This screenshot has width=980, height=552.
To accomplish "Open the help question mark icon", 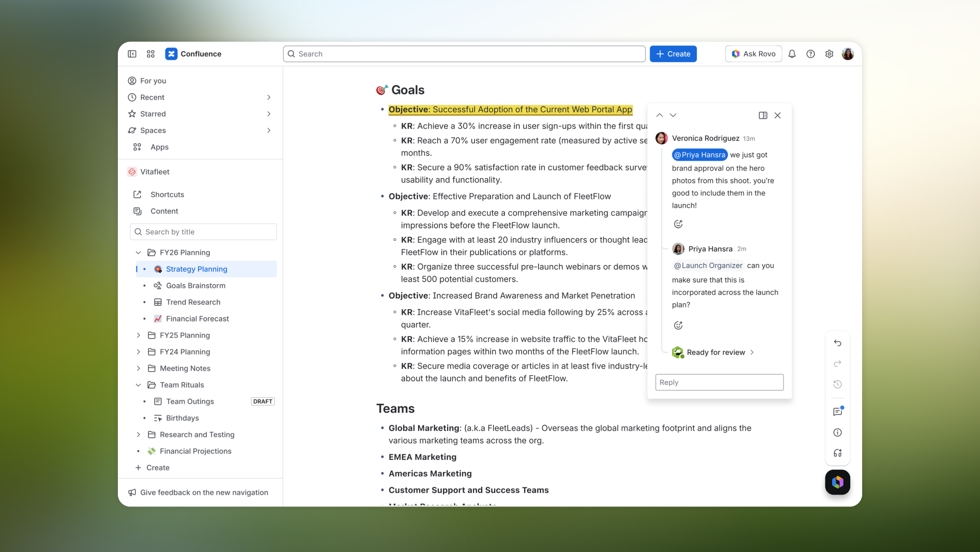I will pos(810,54).
